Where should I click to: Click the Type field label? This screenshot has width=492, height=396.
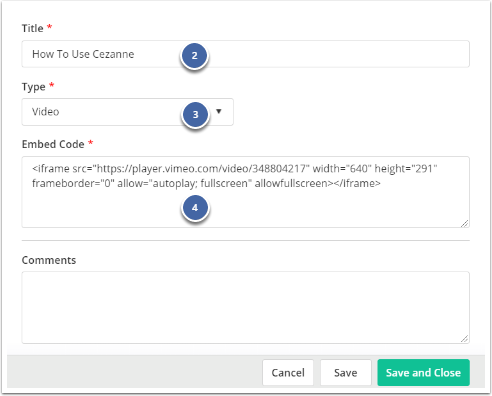tap(33, 87)
